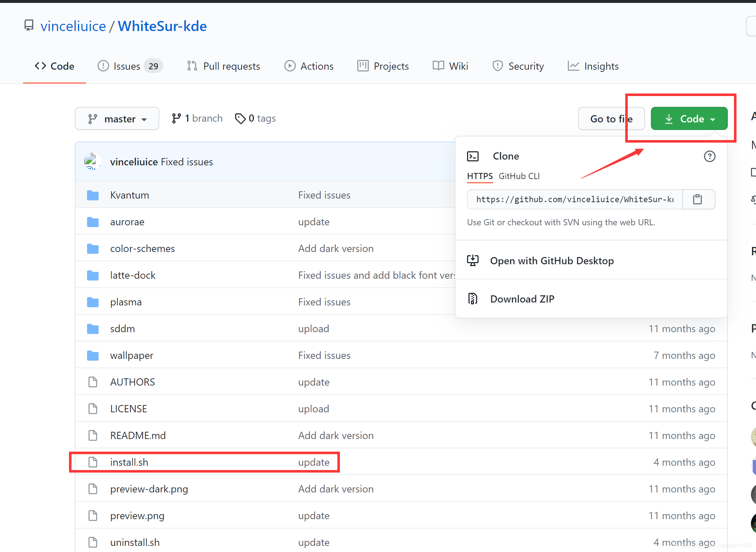Viewport: 756px width, 552px height.
Task: Open the aurorae folder
Action: point(127,222)
